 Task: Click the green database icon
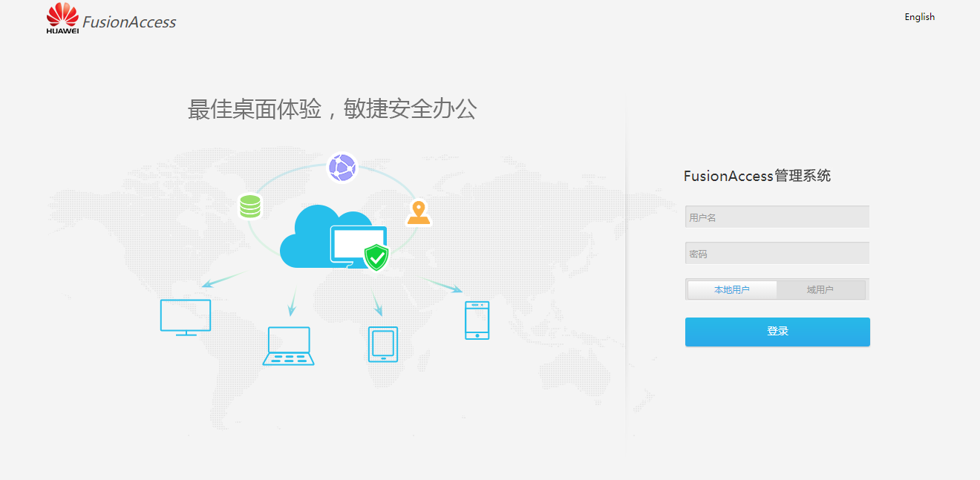[x=250, y=206]
